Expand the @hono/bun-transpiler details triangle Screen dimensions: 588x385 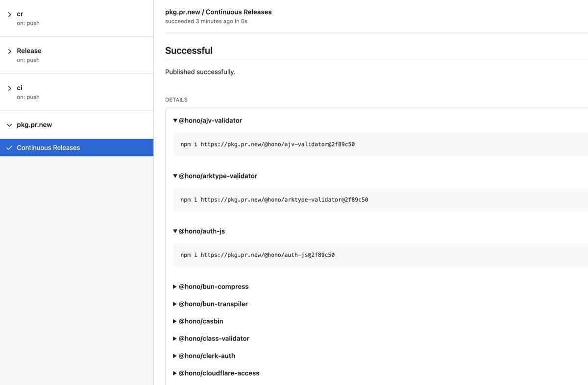(x=175, y=304)
